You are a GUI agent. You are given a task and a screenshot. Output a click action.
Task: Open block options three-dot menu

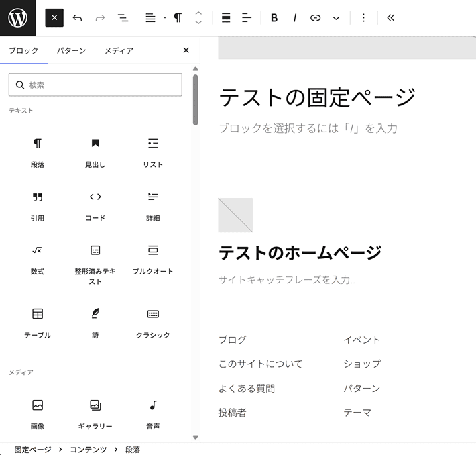click(363, 18)
